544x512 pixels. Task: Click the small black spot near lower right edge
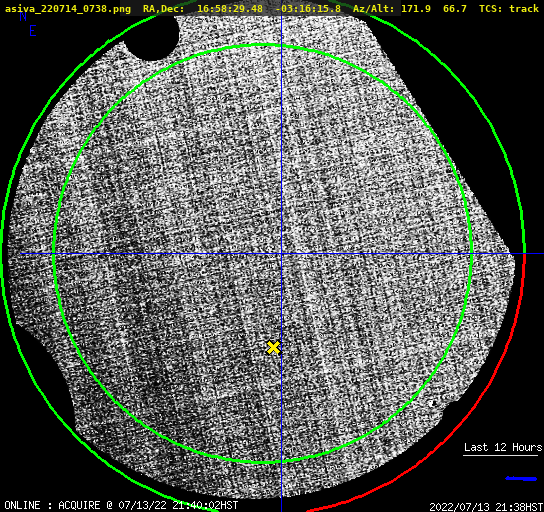coord(432,403)
